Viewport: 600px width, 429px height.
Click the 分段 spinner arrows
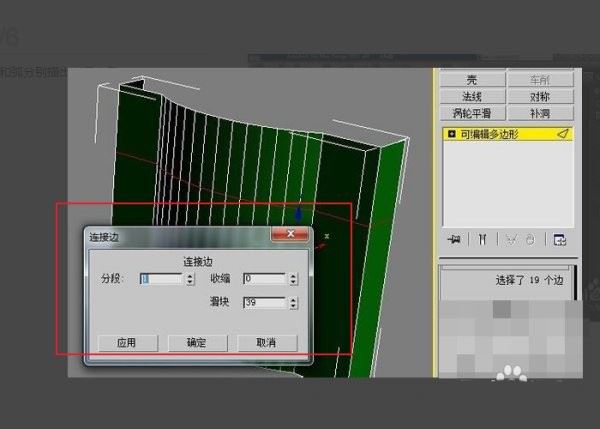click(x=190, y=279)
